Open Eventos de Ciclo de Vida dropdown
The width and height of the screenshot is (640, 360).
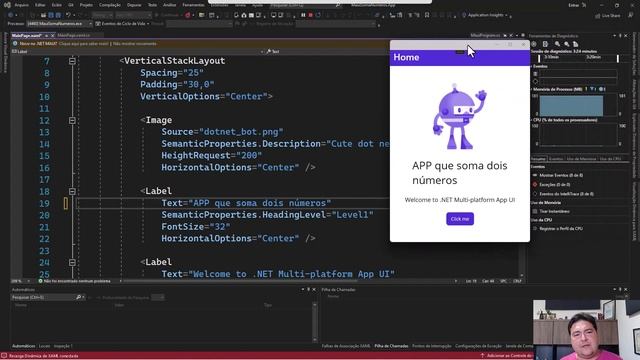point(122,24)
